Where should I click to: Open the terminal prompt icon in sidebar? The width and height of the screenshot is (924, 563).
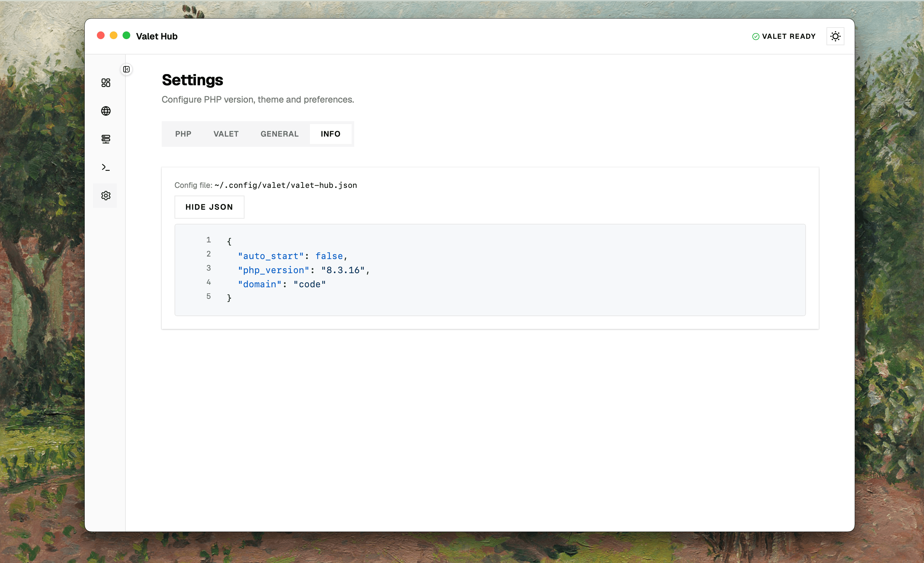coord(106,167)
